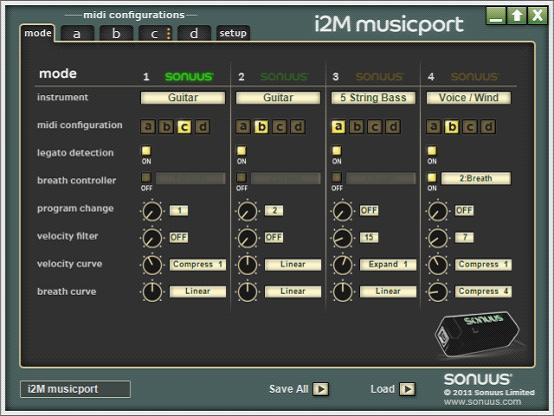Select midi configuration d for mode 3
Viewport: 554px width, 416px height.
[x=393, y=126]
